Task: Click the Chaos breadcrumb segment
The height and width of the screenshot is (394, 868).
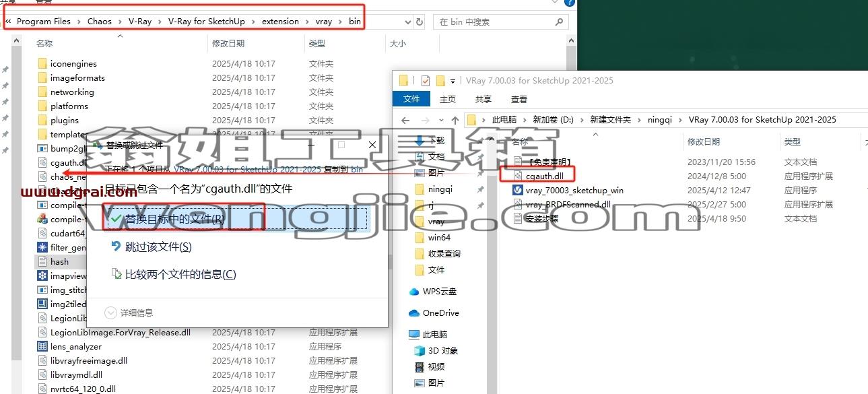Action: (x=100, y=22)
